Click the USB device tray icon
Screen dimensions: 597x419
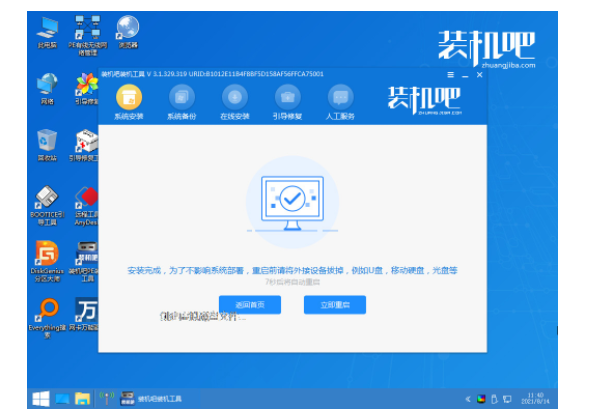(494, 399)
